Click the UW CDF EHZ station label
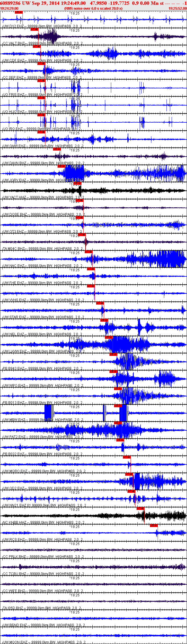 click(x=14, y=60)
